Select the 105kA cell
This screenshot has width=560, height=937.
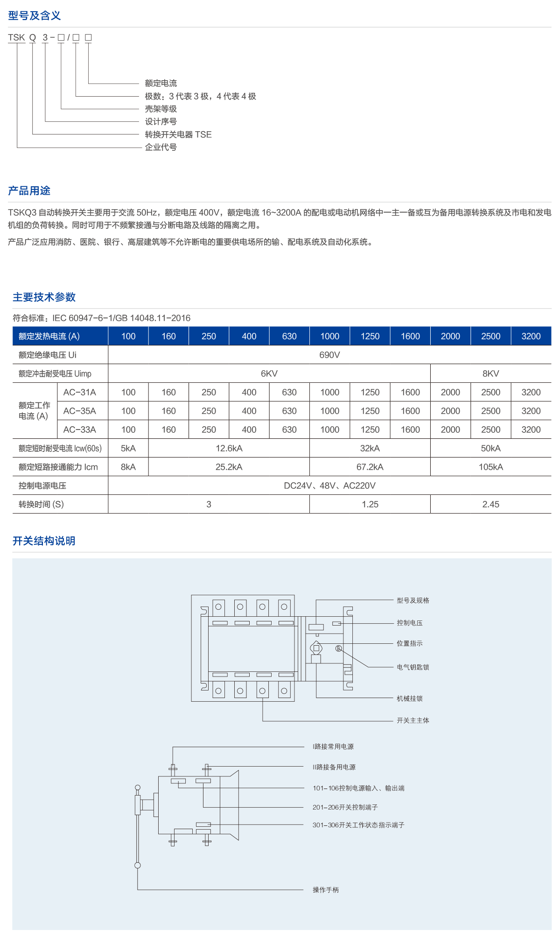click(491, 467)
